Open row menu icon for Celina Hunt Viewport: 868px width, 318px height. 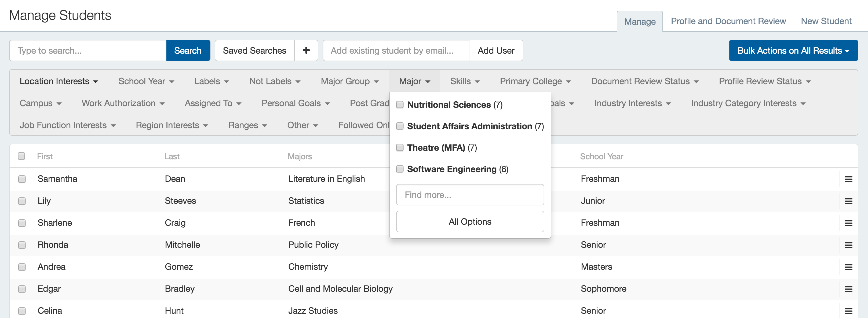tap(848, 311)
